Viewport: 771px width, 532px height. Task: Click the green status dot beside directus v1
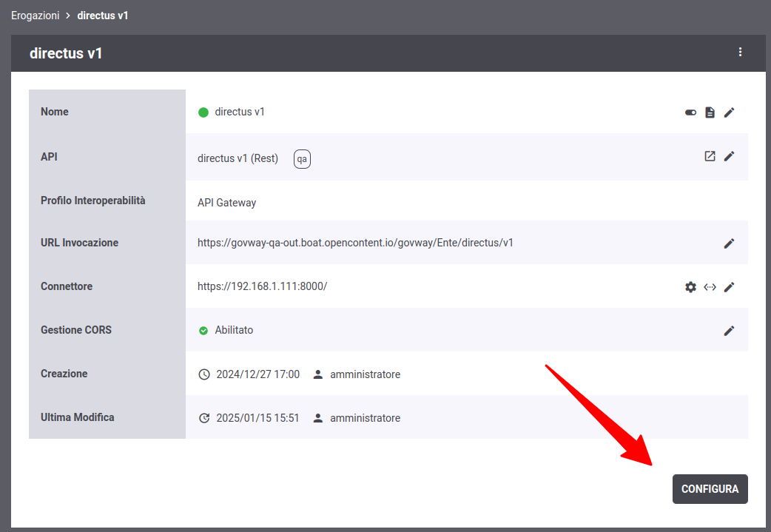pyautogui.click(x=203, y=112)
